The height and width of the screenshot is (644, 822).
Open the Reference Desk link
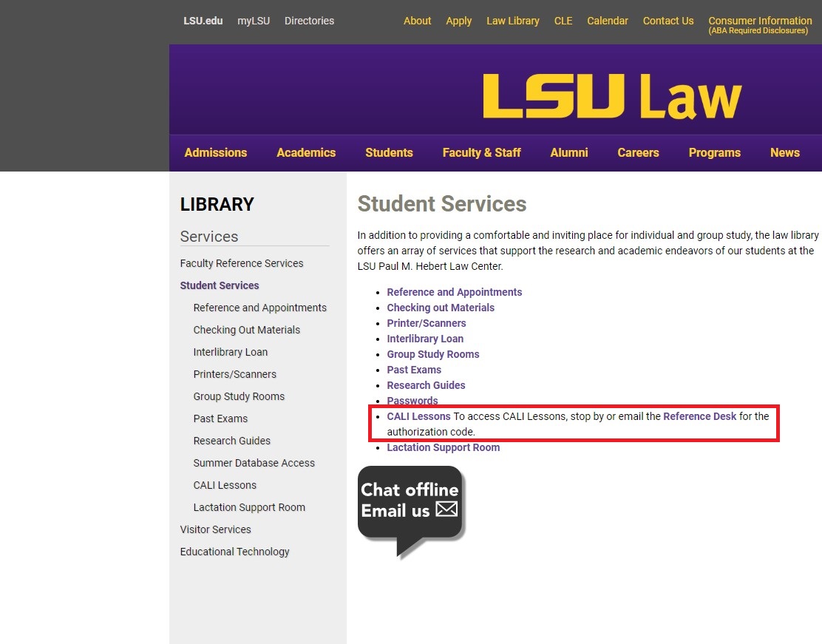click(700, 416)
